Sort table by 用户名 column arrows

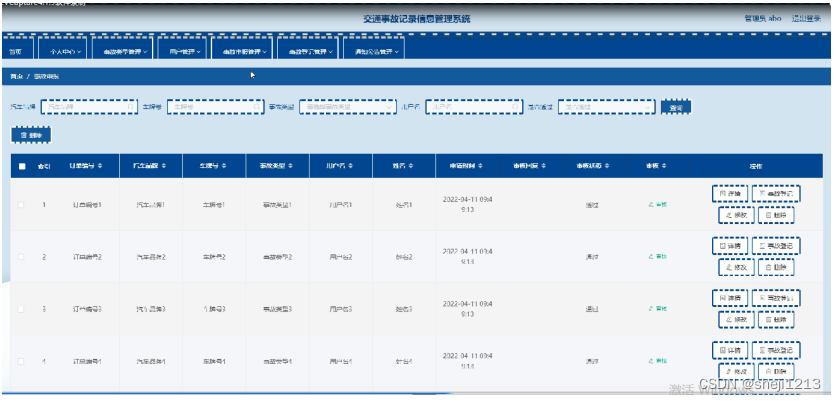coord(351,166)
